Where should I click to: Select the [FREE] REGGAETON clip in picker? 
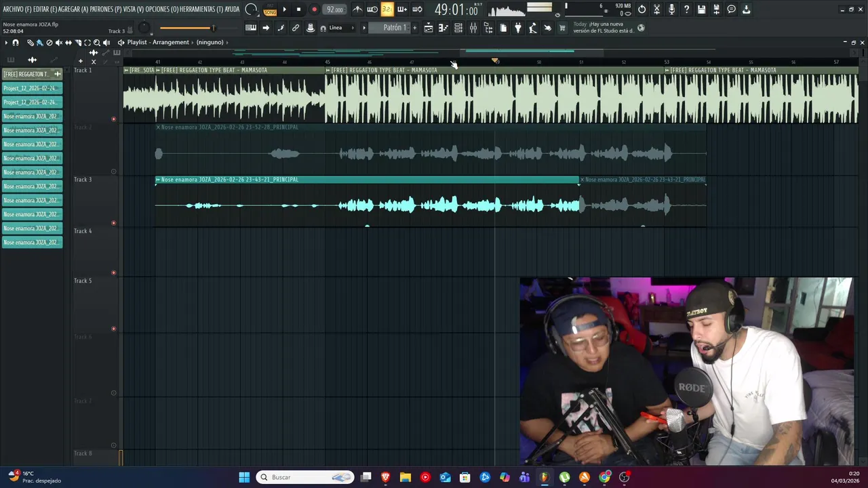pos(32,74)
